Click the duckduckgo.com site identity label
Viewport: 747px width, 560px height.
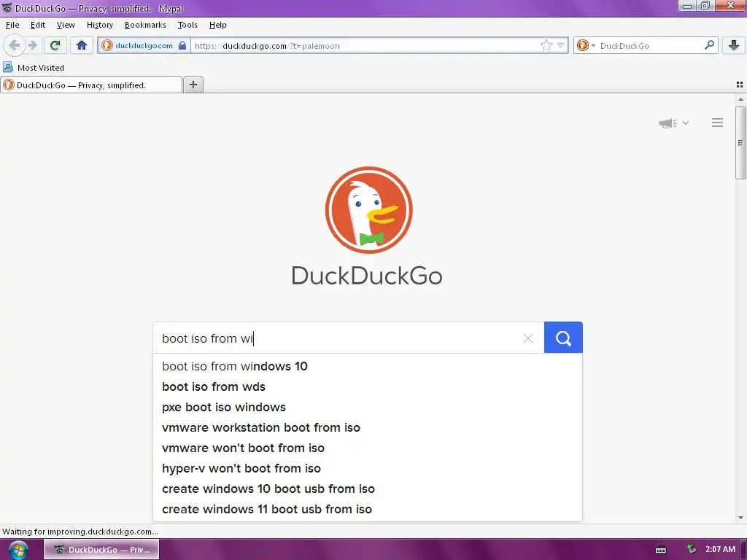click(x=144, y=45)
